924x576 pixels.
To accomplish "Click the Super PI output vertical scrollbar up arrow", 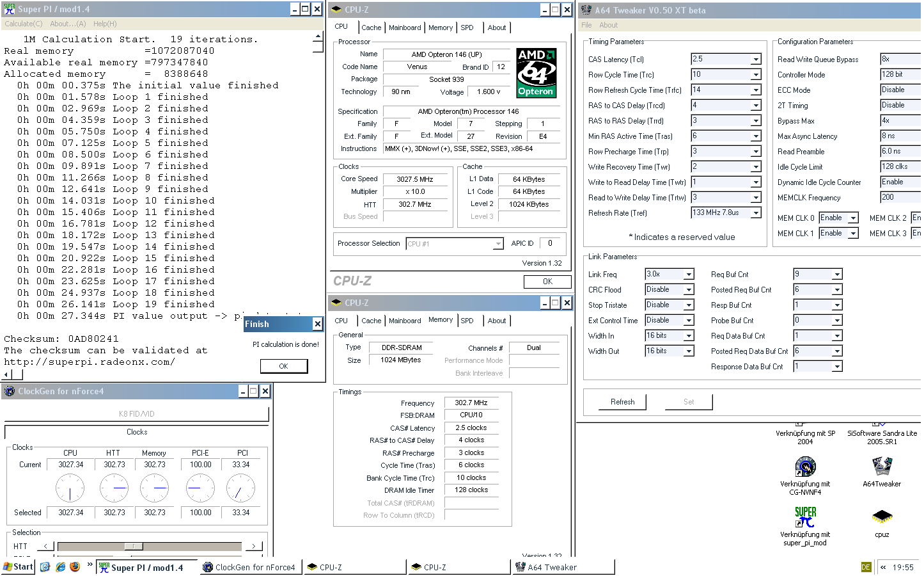I will 318,36.
